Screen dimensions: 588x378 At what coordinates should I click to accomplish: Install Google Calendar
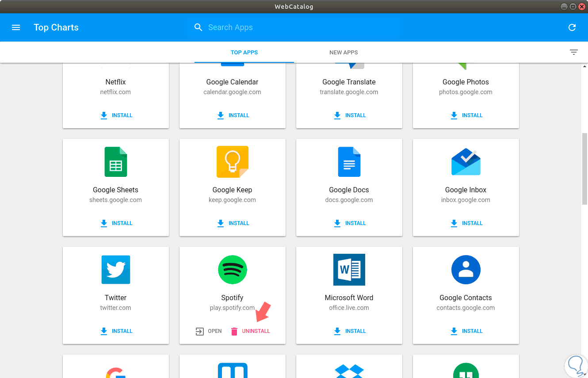point(233,115)
